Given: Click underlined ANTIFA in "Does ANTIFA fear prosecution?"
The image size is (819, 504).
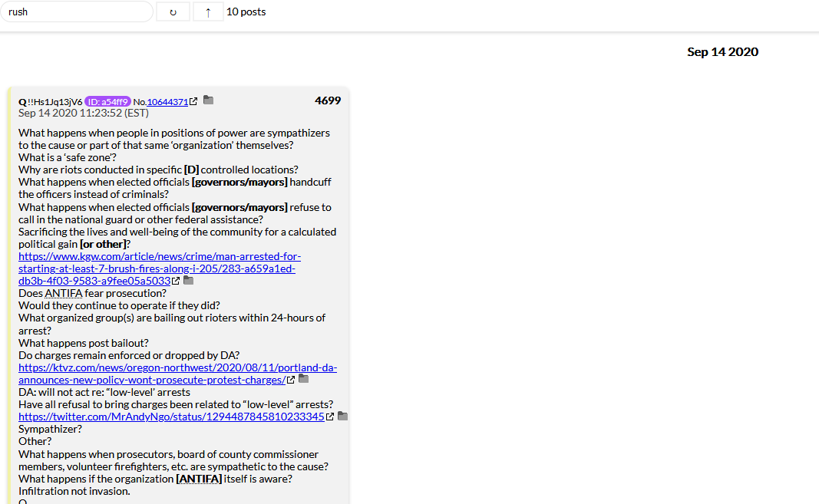Looking at the screenshot, I should (64, 294).
